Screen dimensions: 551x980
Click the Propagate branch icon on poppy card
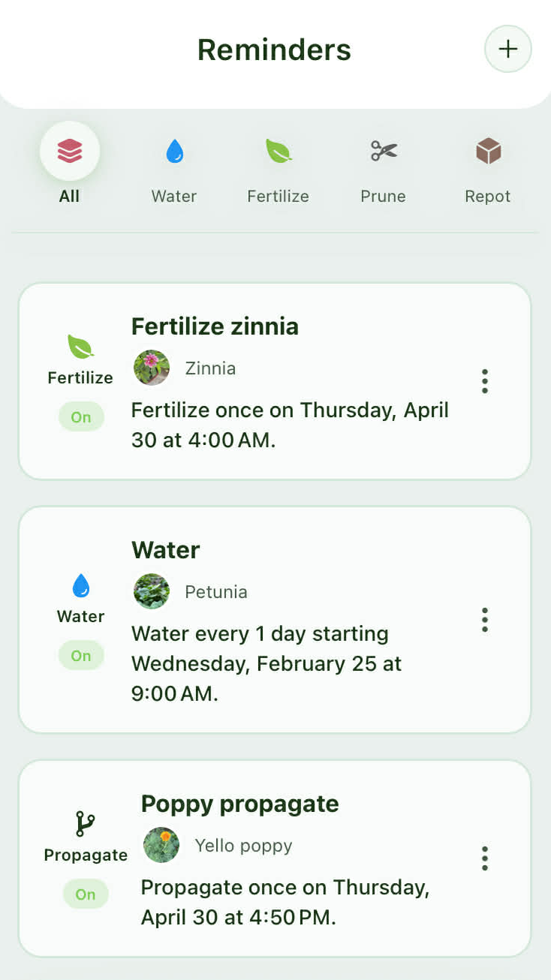(86, 824)
